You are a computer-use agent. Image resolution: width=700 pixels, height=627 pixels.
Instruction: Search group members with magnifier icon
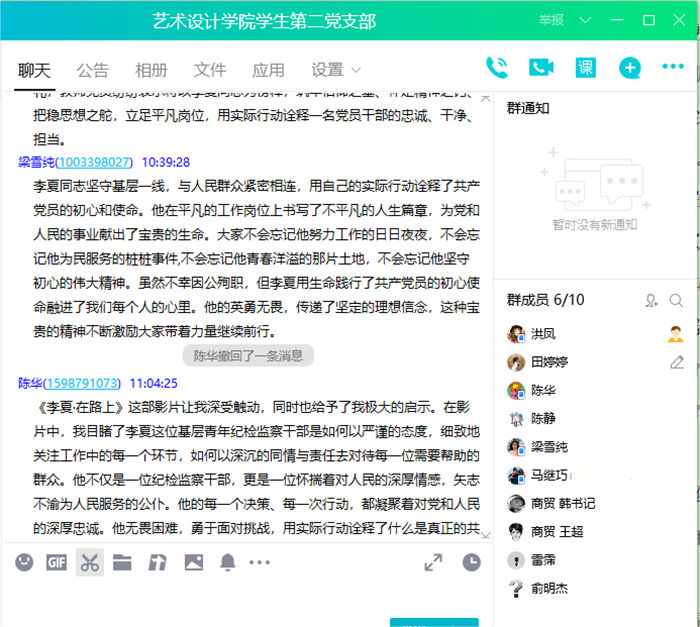pyautogui.click(x=676, y=301)
